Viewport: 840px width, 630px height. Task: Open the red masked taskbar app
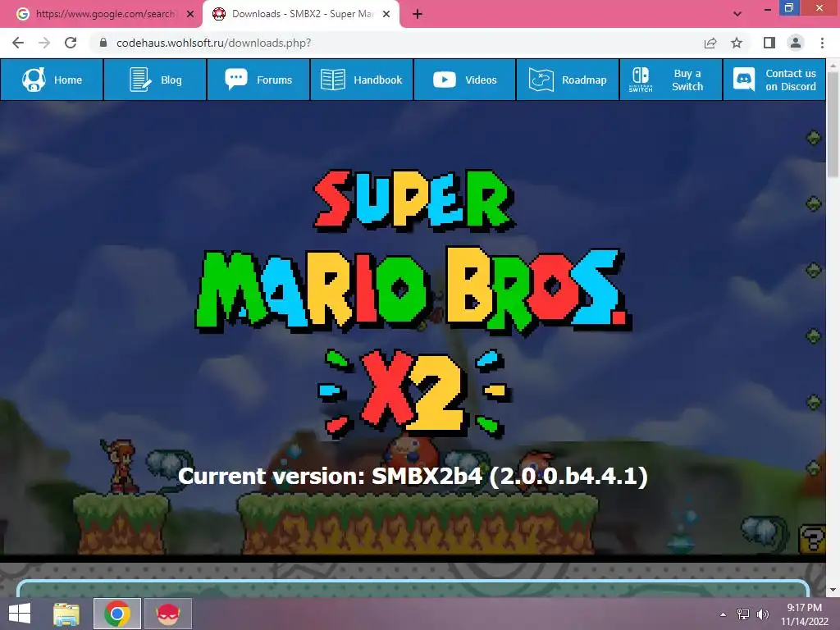point(168,614)
